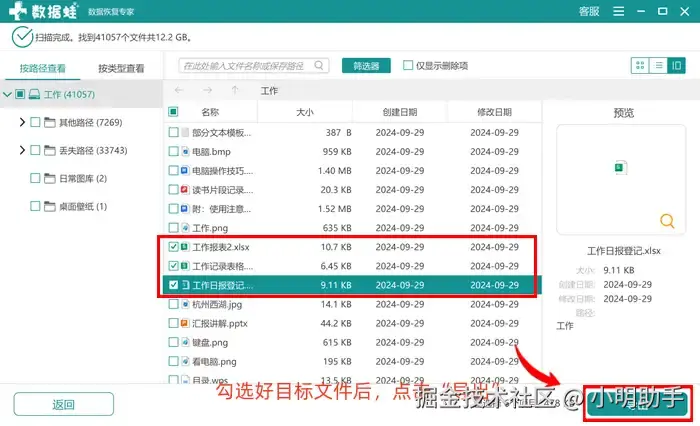Click the search magnifier icon in search box
This screenshot has width=700, height=426.
319,65
